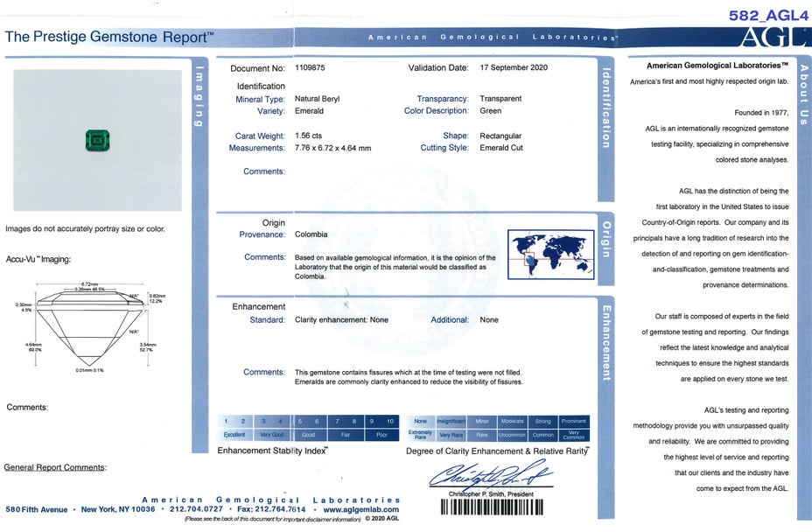Select 'None' in clarity enhancement scale
Viewport: 812px width, 532px height.
point(420,421)
